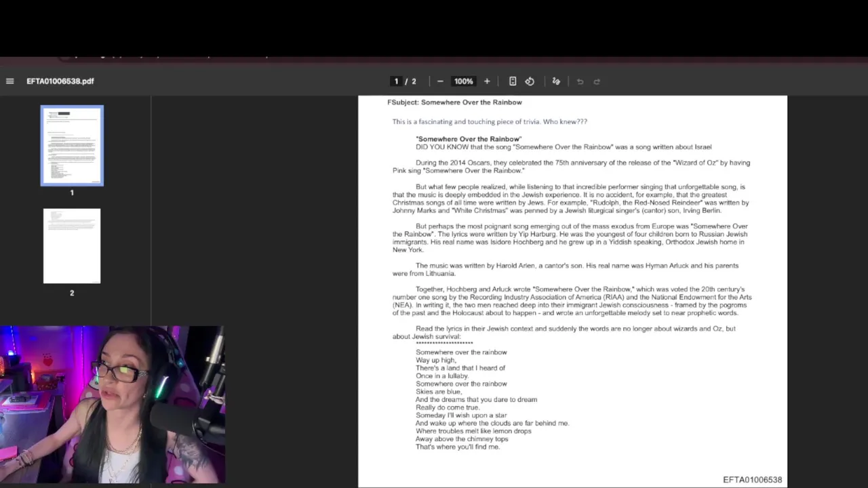Click "That's where you'll find me." line
This screenshot has width=868, height=488.
tap(458, 447)
